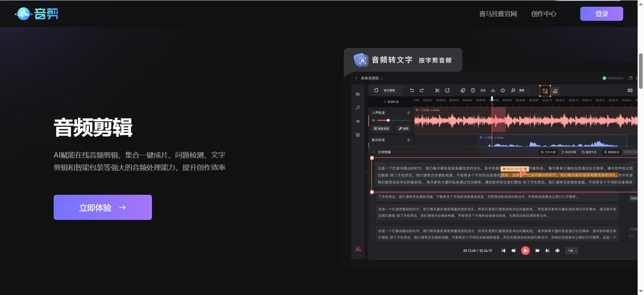Collapse the text panel left chevron

[367, 172]
